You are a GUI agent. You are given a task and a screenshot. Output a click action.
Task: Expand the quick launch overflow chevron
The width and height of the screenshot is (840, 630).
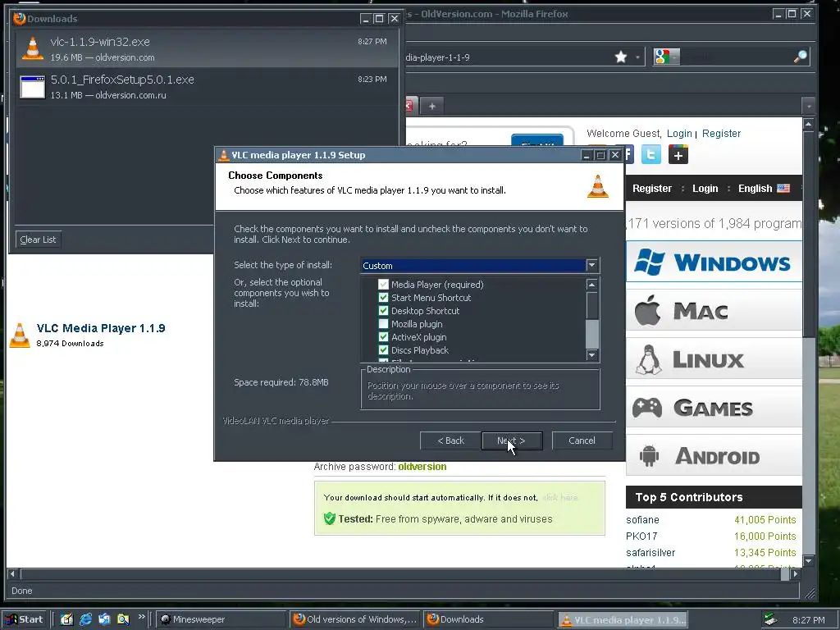[141, 617]
